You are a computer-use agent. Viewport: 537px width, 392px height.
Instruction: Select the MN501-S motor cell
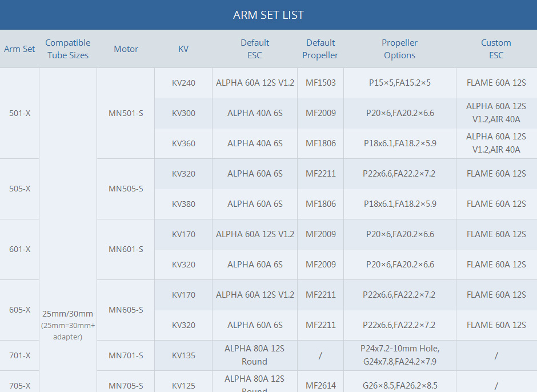pos(126,113)
